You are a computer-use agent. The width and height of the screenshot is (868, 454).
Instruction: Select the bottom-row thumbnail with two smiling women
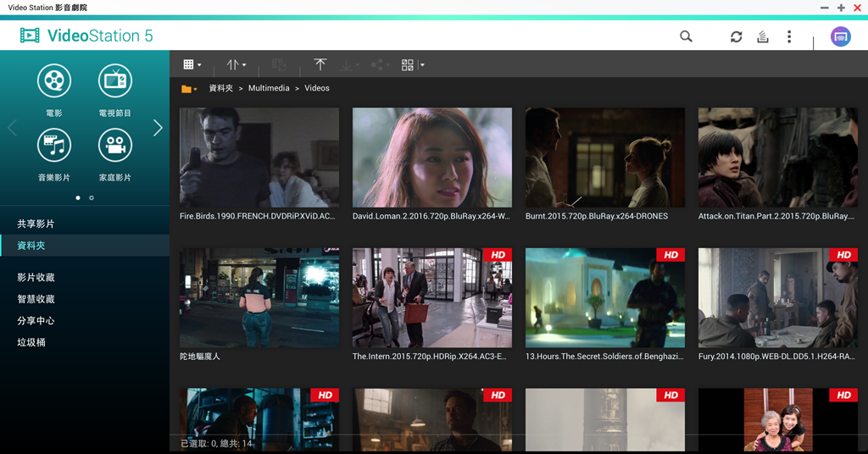pyautogui.click(x=778, y=419)
